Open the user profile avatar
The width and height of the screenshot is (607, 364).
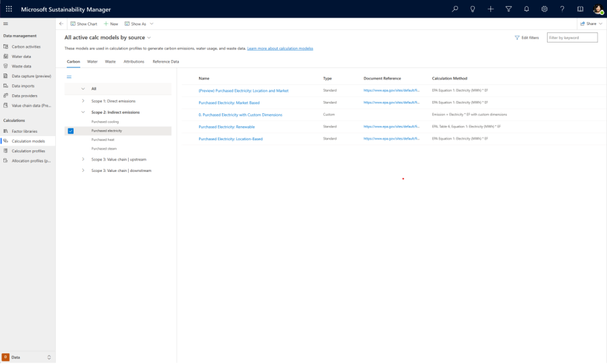pyautogui.click(x=598, y=9)
